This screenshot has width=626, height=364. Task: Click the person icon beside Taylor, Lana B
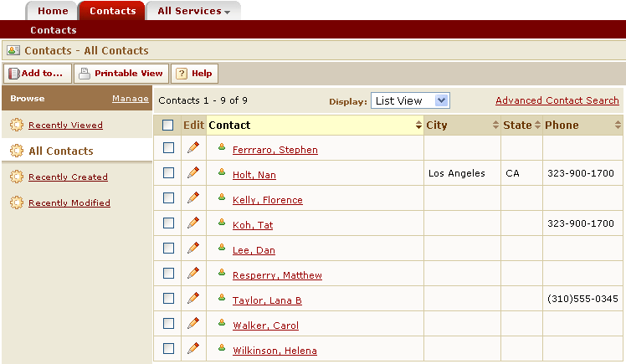(222, 298)
